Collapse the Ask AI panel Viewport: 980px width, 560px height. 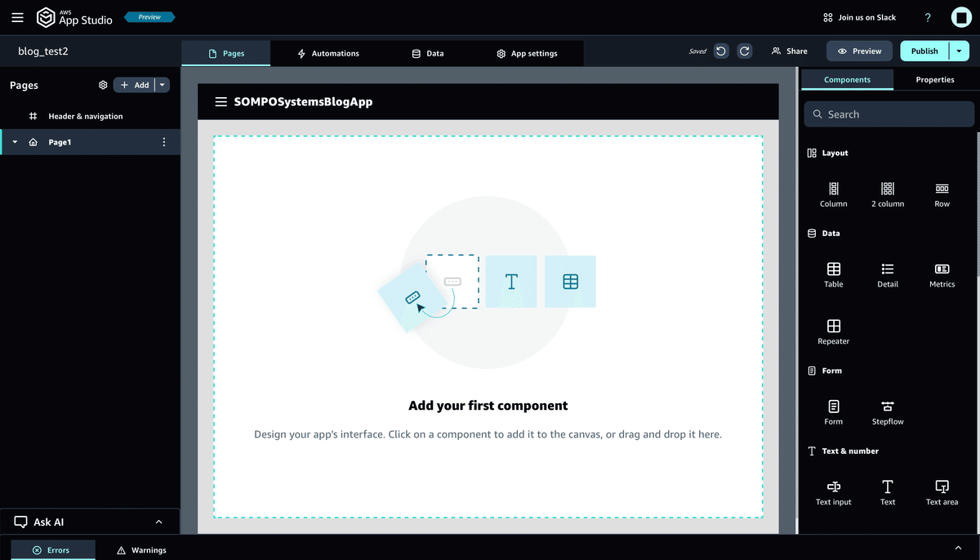click(160, 522)
